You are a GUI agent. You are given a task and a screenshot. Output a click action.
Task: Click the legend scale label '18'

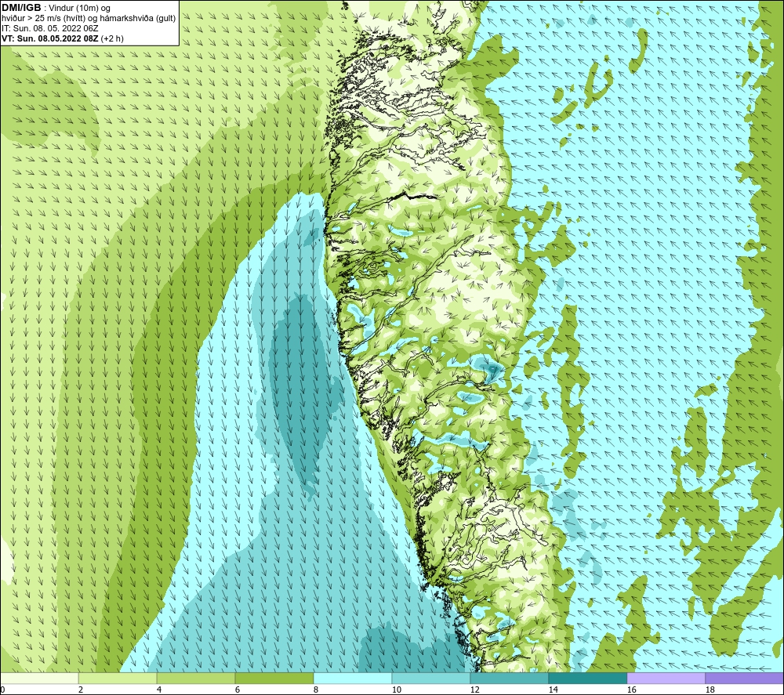point(710,690)
